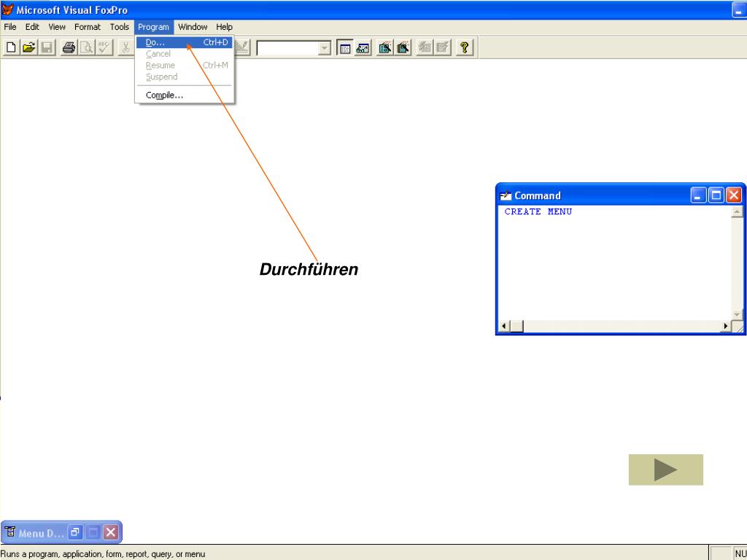Choose Compile... from the Program menu

tap(185, 96)
